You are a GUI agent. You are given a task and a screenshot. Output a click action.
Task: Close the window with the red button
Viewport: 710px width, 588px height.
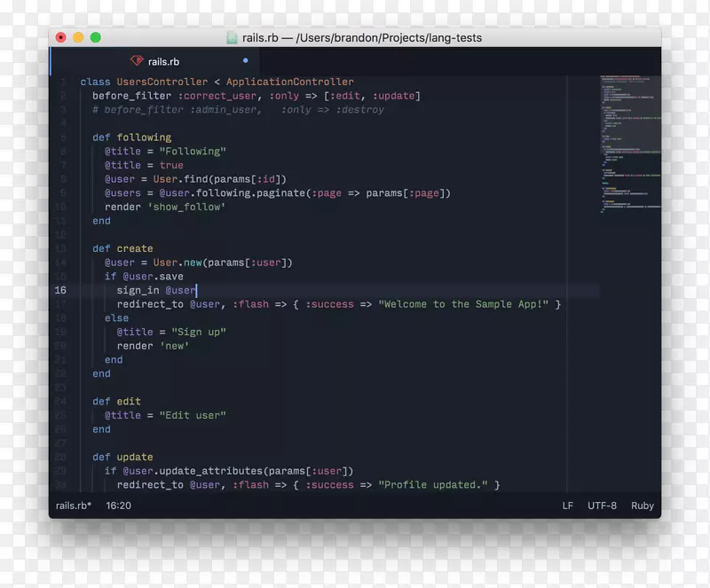60,37
